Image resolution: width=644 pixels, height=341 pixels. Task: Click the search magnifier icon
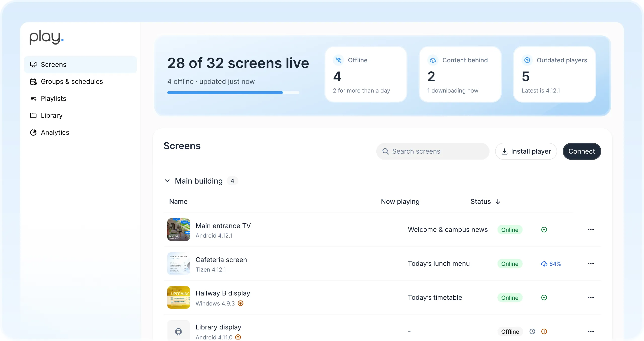pyautogui.click(x=385, y=151)
